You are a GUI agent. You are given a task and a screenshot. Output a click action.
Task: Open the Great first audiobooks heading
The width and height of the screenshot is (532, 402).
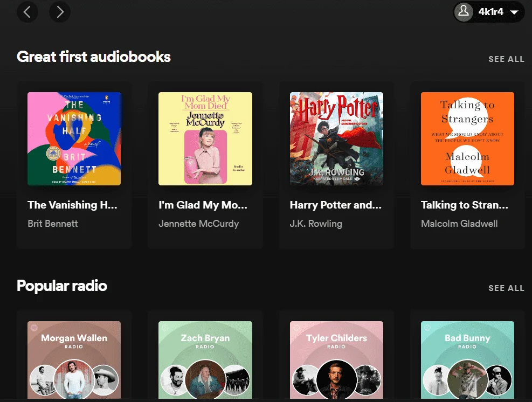click(94, 57)
